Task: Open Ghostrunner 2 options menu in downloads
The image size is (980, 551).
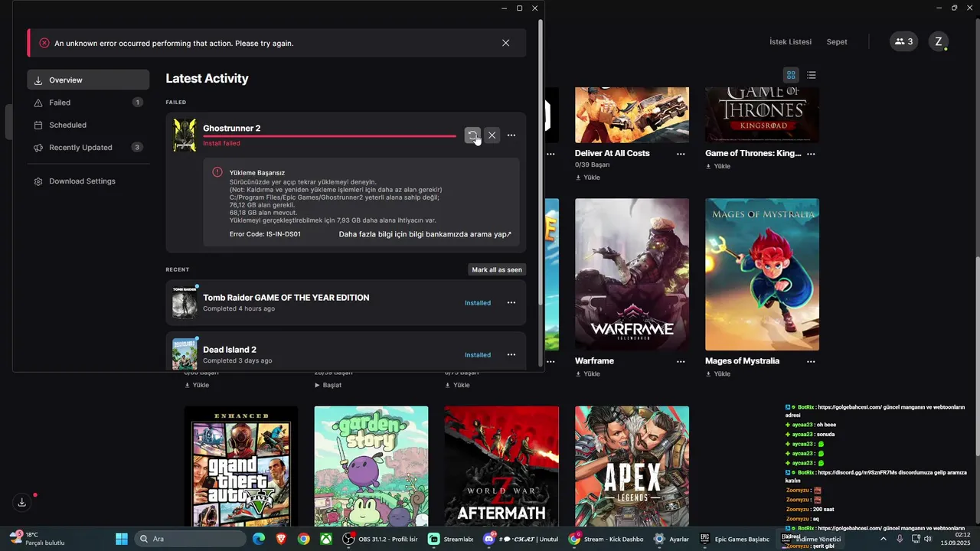Action: point(511,135)
